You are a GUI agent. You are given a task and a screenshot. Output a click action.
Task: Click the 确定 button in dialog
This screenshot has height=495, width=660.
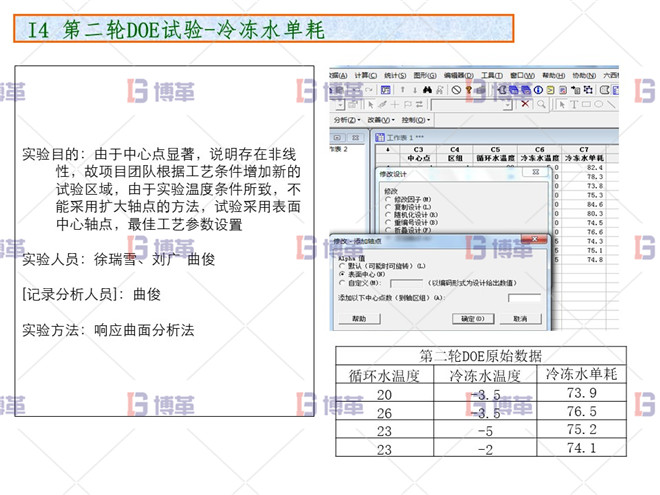(471, 319)
